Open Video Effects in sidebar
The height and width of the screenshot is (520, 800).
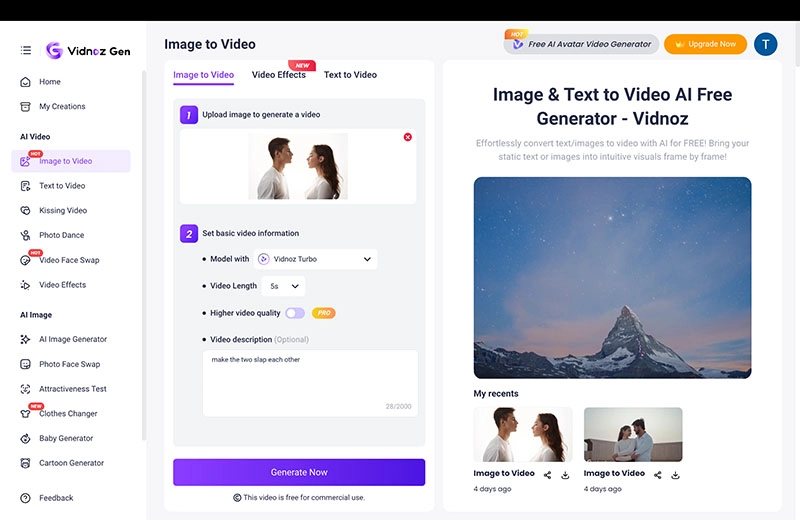(62, 285)
